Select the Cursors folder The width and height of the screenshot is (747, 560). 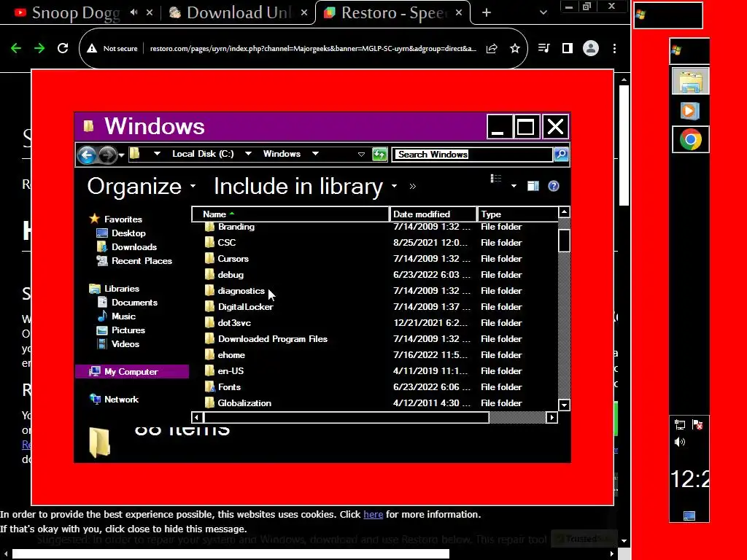(226, 259)
